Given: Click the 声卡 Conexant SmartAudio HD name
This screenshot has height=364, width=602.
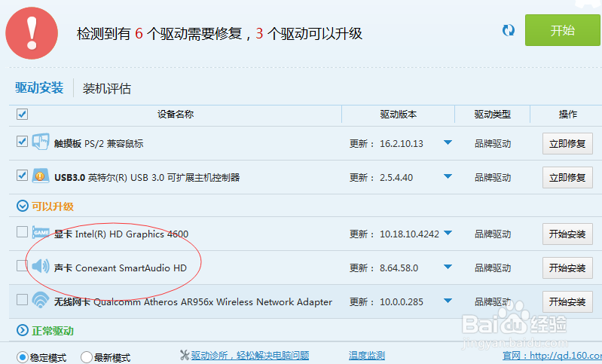Looking at the screenshot, I should point(120,268).
